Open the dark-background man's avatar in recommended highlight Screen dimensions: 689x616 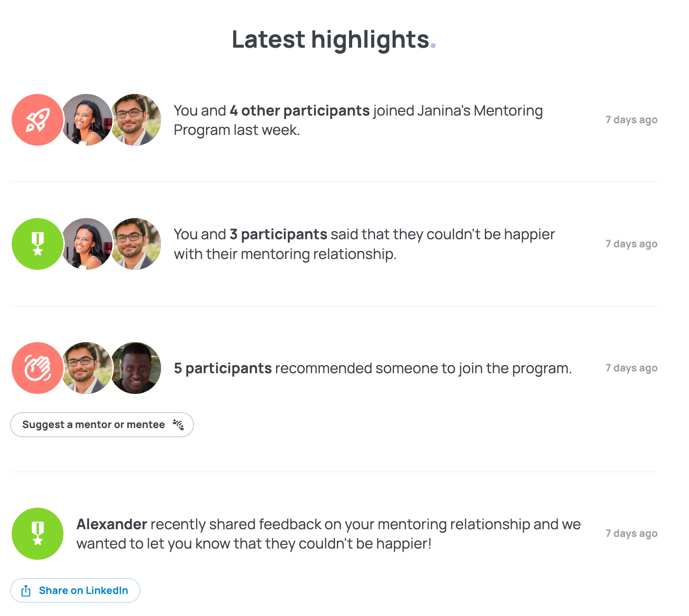click(136, 368)
